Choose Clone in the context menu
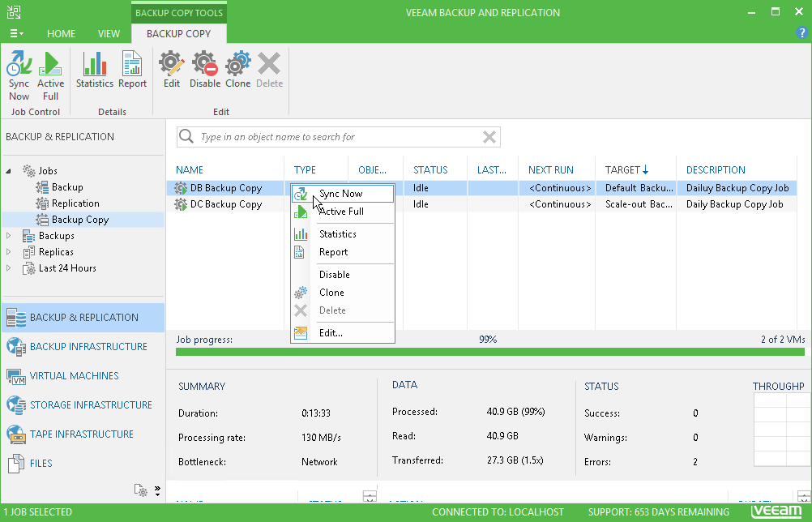This screenshot has height=522, width=812. [343, 293]
